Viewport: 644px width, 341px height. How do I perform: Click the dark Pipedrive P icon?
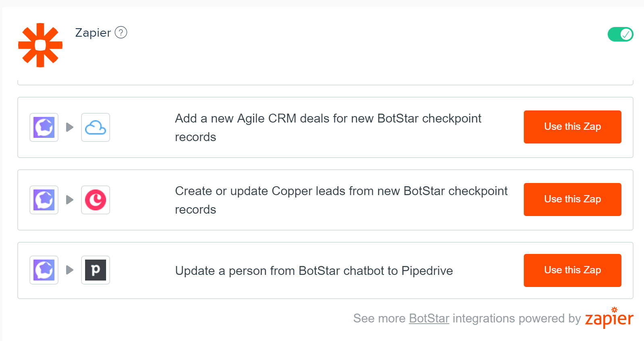pos(96,270)
